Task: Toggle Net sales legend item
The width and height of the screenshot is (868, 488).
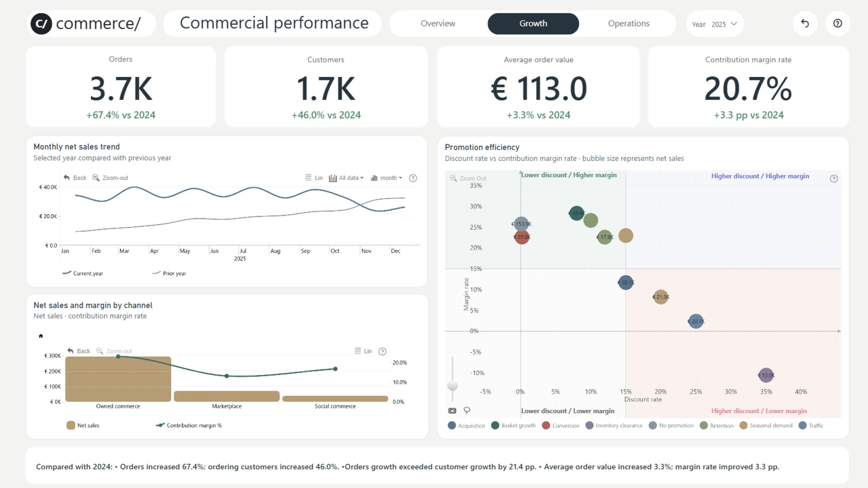Action: [83, 425]
